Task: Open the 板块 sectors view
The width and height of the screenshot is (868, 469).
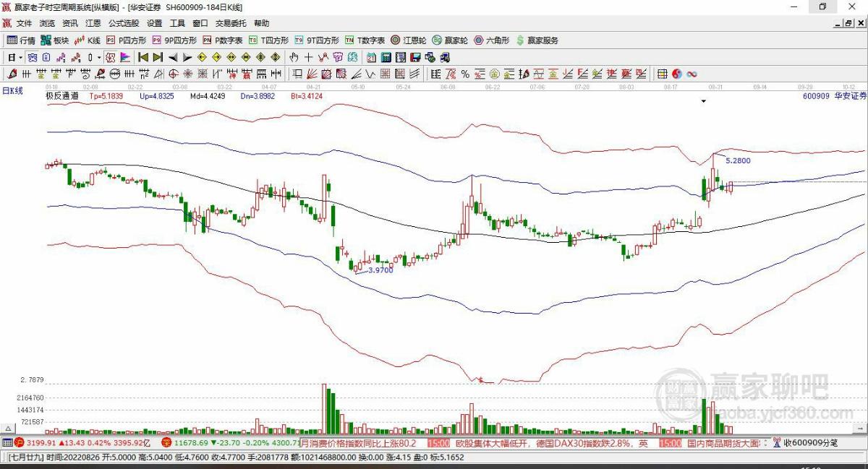Action: coord(54,40)
